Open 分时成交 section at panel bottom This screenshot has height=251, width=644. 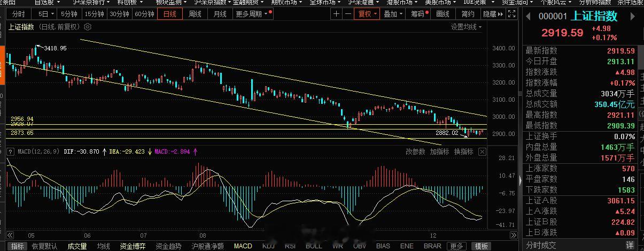(x=540, y=245)
